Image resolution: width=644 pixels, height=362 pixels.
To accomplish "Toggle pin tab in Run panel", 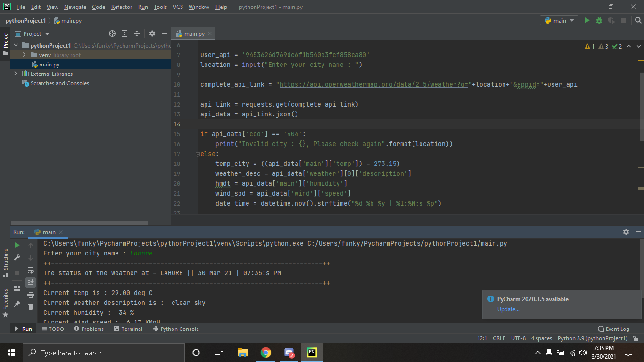I will click(17, 304).
